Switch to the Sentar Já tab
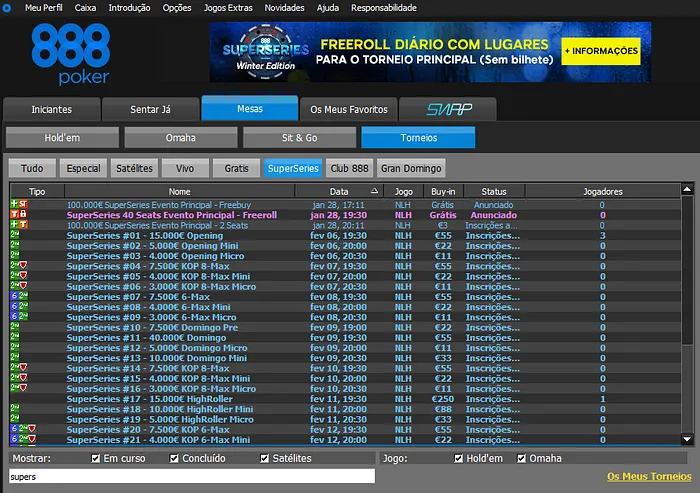This screenshot has width=700, height=493. coord(150,109)
